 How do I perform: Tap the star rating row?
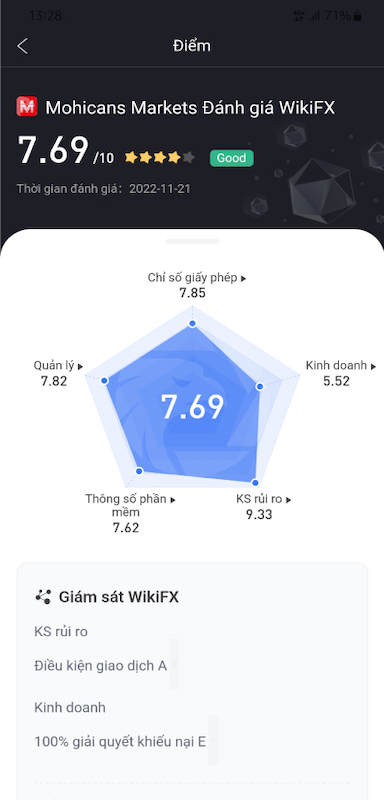tap(160, 158)
